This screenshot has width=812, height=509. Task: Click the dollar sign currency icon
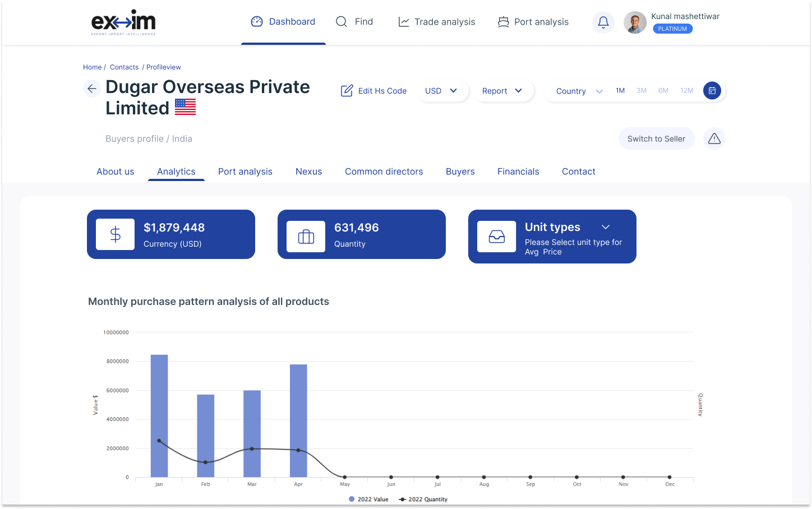pyautogui.click(x=115, y=234)
